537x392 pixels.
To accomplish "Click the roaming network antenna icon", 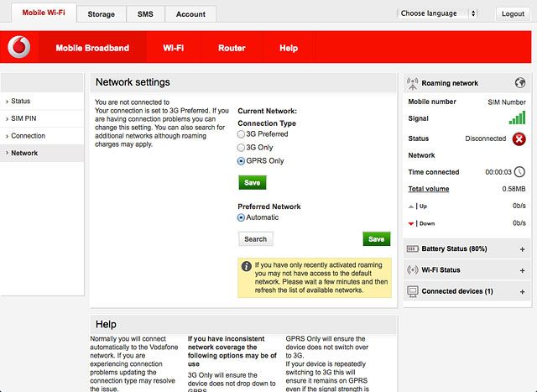I will point(412,84).
